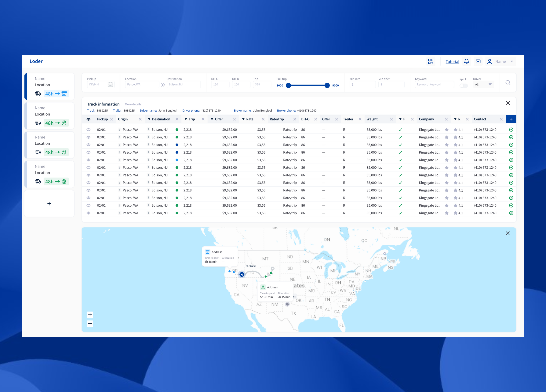546x392 pixels.
Task: Click the user profile icon
Action: tap(490, 62)
